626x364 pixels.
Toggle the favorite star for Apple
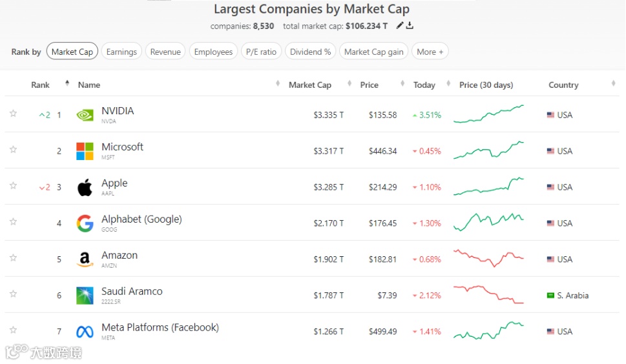click(x=13, y=186)
